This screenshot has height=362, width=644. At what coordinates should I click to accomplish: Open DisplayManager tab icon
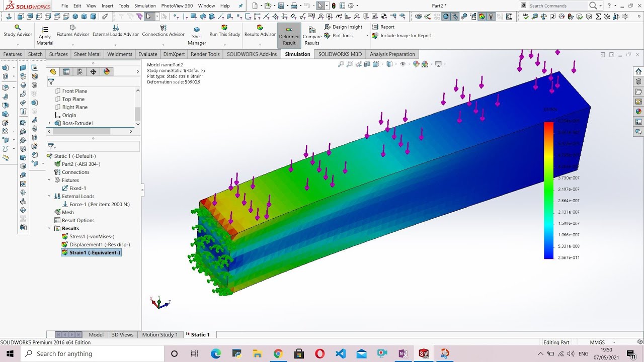107,72
